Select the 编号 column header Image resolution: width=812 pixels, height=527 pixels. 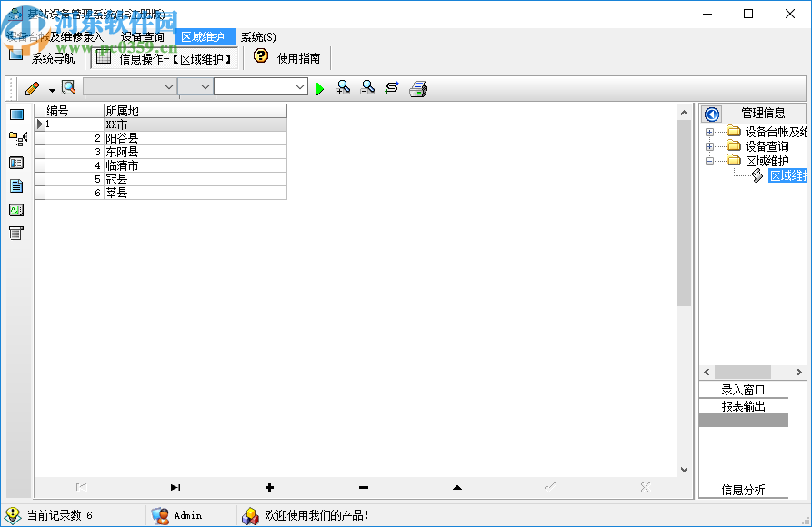point(75,111)
